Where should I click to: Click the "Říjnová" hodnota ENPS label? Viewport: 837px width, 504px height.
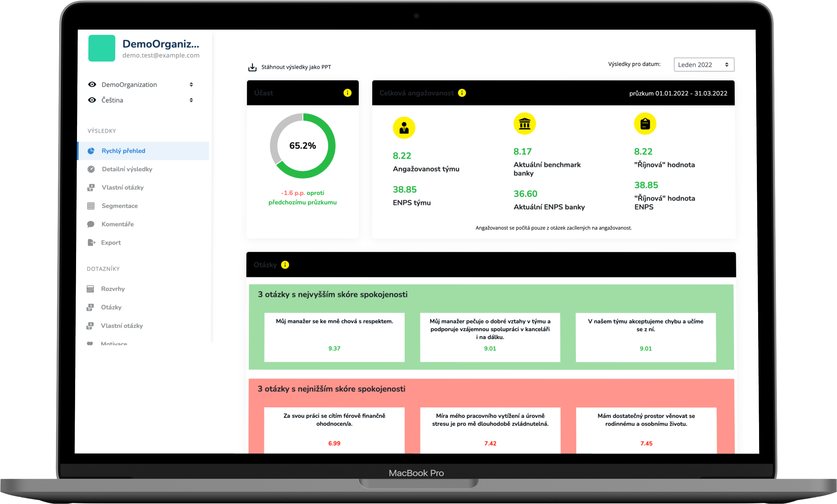coord(665,203)
